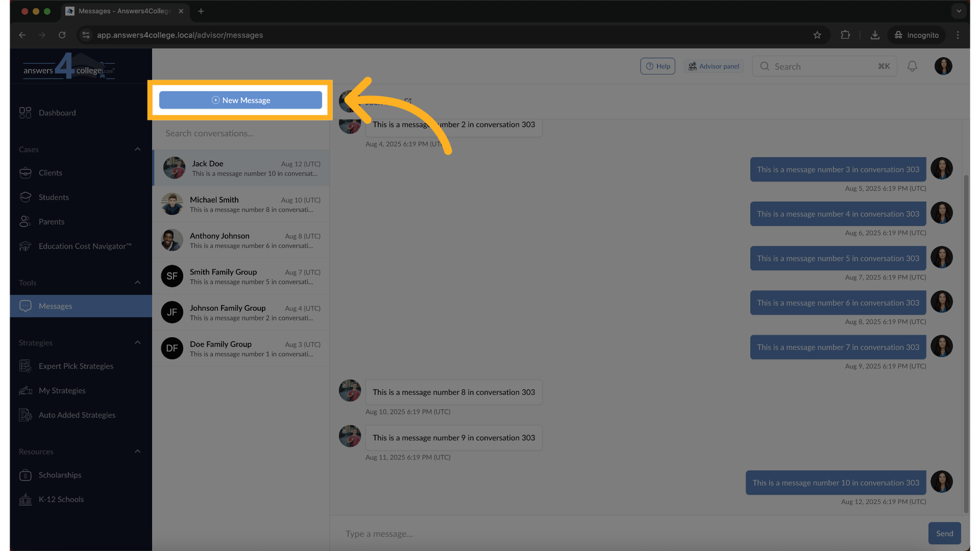Open K-12 Schools from sidebar
Viewport: 980px width, 551px height.
click(x=61, y=499)
